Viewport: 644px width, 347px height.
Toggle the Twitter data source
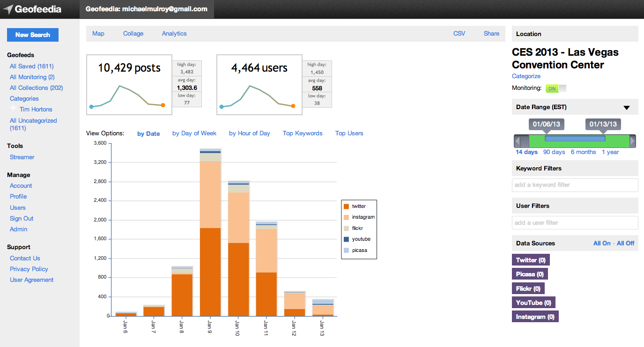click(x=530, y=260)
